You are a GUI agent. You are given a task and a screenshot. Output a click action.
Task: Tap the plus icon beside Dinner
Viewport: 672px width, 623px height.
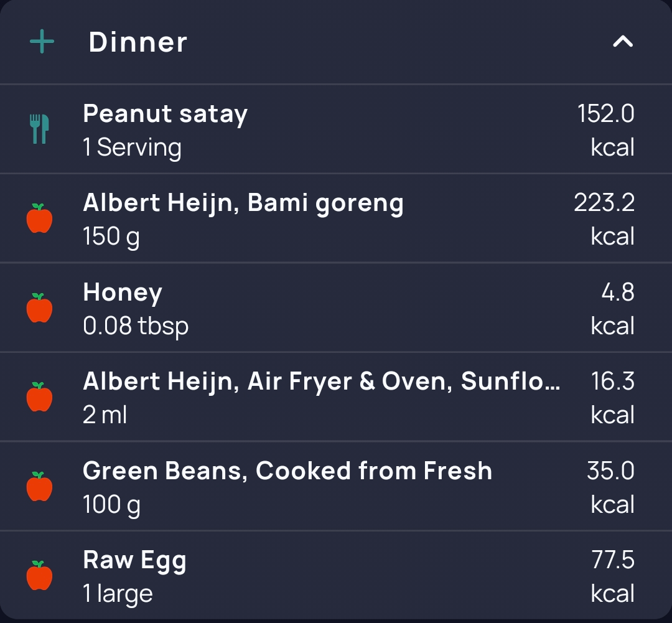click(x=42, y=42)
